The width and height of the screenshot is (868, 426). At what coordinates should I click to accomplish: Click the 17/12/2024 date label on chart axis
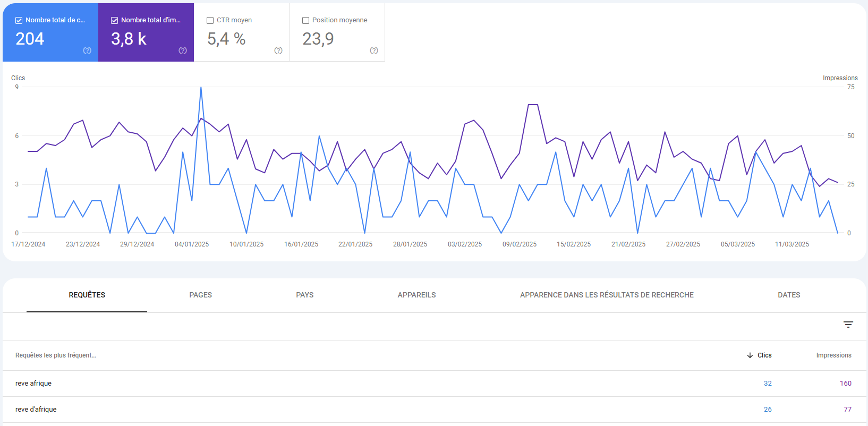(x=28, y=244)
